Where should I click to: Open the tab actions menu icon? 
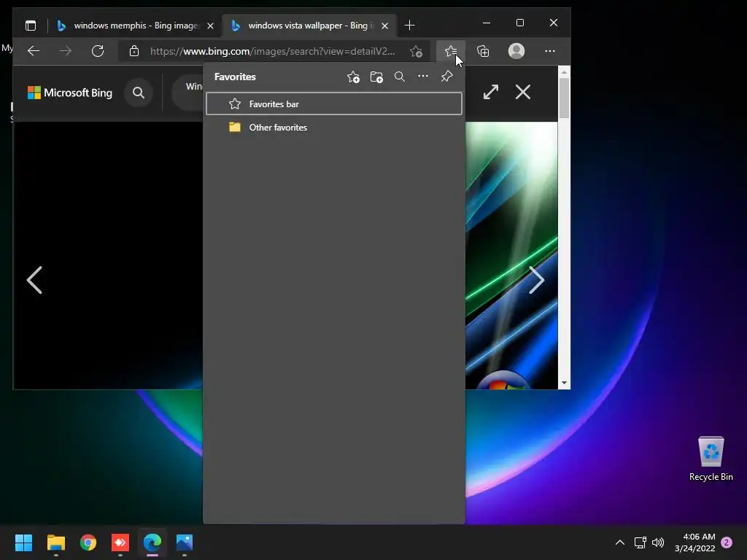point(31,26)
